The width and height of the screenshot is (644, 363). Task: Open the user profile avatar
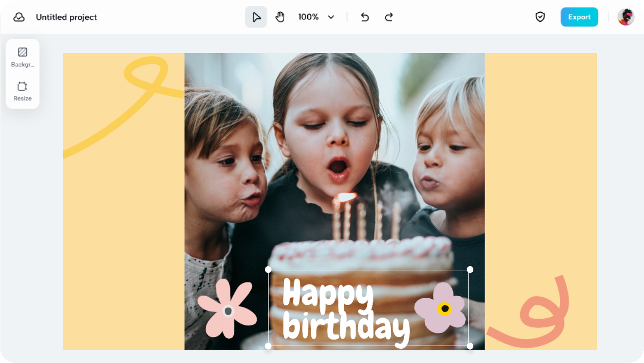pos(626,17)
